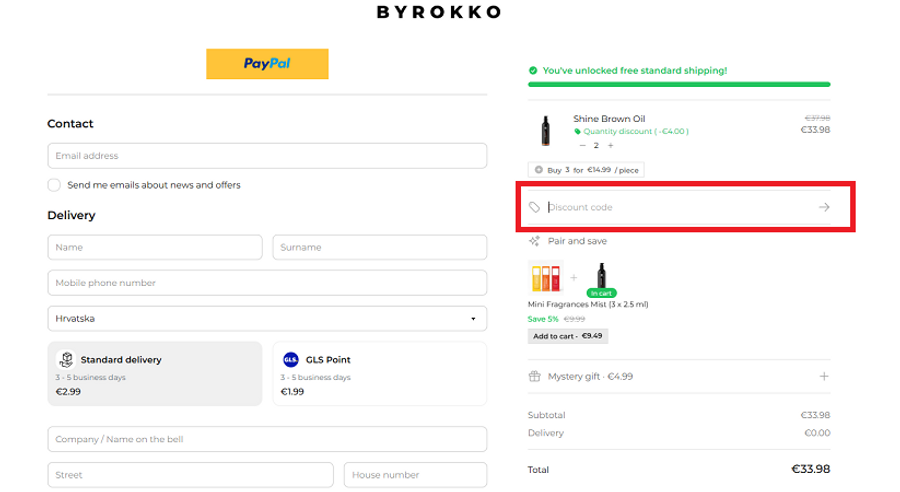Pay with the PayPal button
Screen dimensions: 900x492
pos(267,64)
